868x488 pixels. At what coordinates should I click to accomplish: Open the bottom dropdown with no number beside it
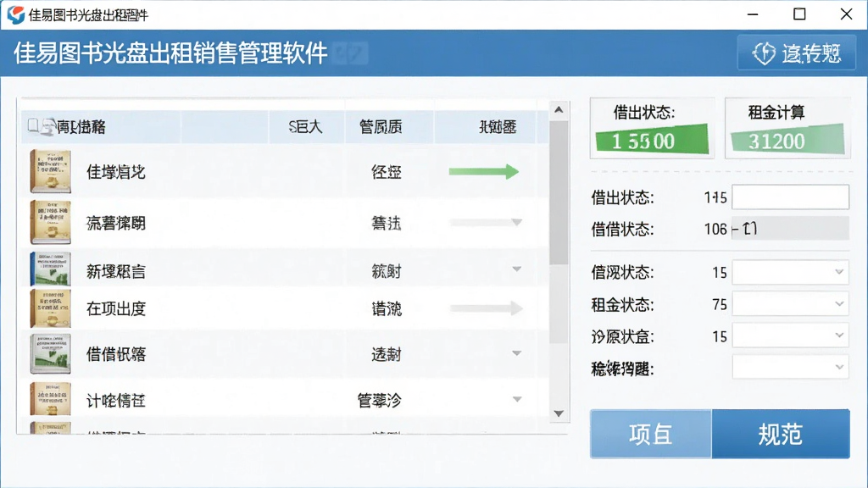pyautogui.click(x=790, y=367)
